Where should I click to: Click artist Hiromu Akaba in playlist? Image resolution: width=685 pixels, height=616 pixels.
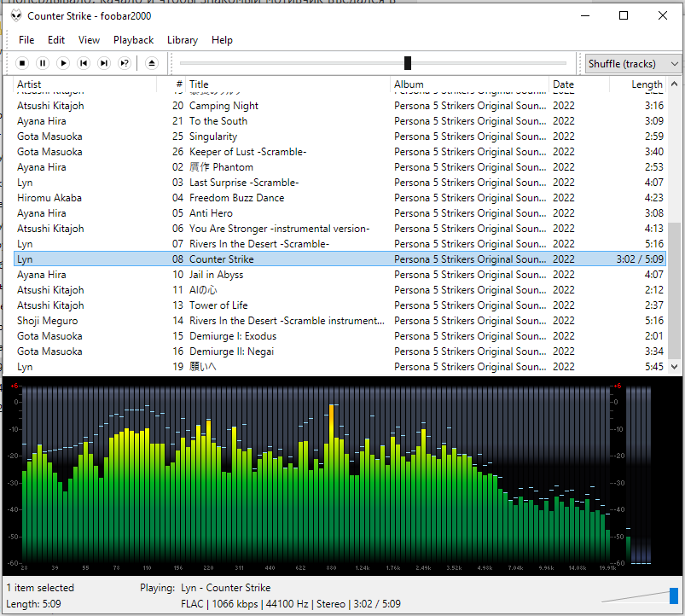[49, 198]
